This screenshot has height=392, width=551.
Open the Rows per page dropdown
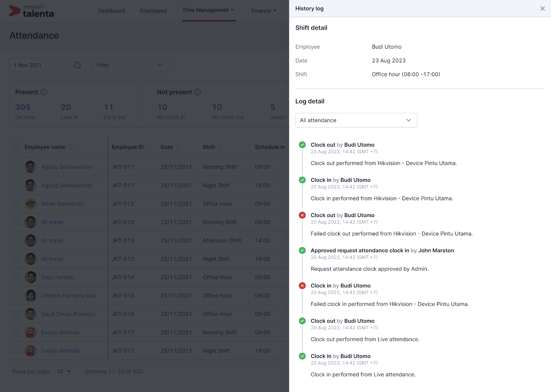click(64, 371)
